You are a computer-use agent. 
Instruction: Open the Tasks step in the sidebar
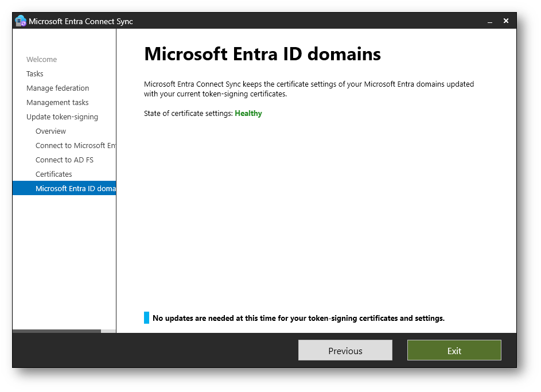(35, 74)
